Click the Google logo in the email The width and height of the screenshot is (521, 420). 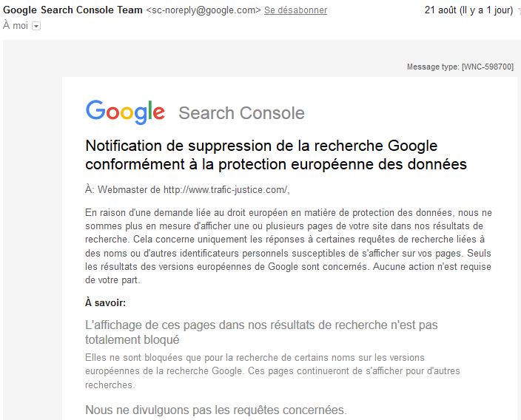[125, 112]
